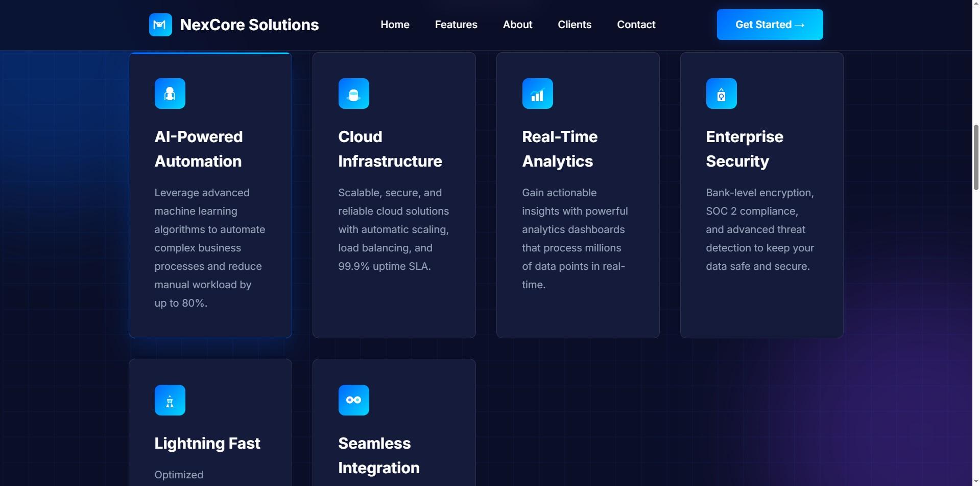Click the AI-Powered Automation robot icon
This screenshot has width=980, height=486.
click(170, 94)
